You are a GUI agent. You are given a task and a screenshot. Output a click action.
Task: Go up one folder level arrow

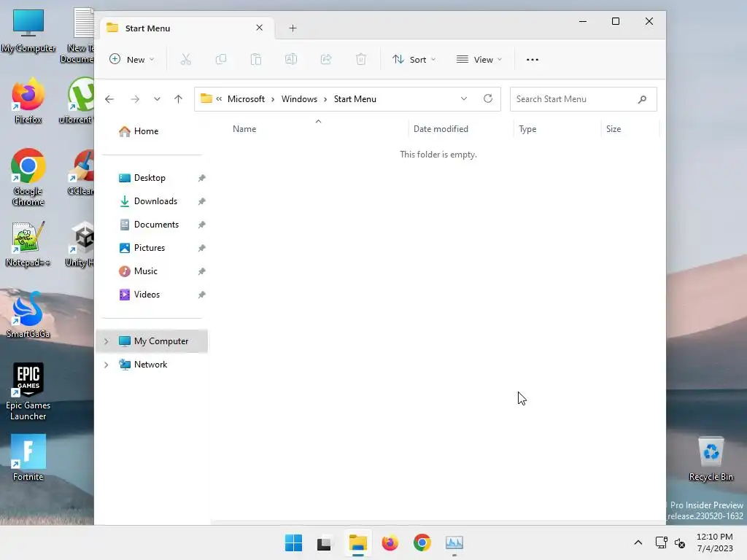[x=178, y=99]
